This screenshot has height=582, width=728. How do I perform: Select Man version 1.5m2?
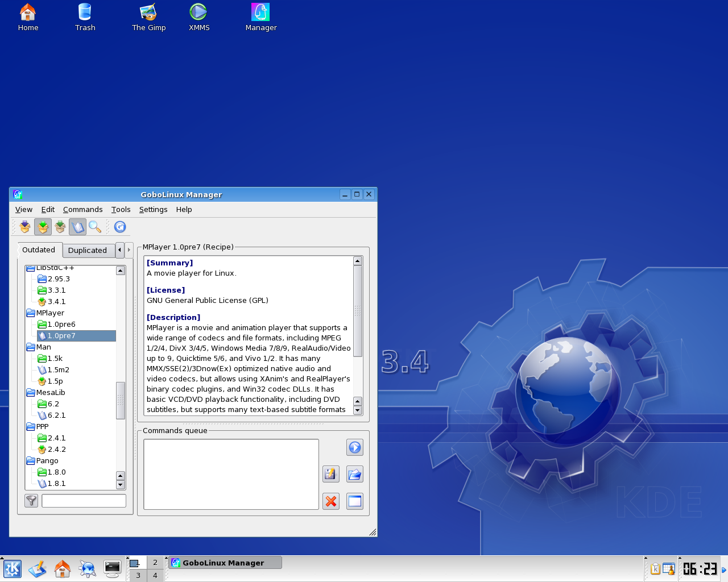53,370
